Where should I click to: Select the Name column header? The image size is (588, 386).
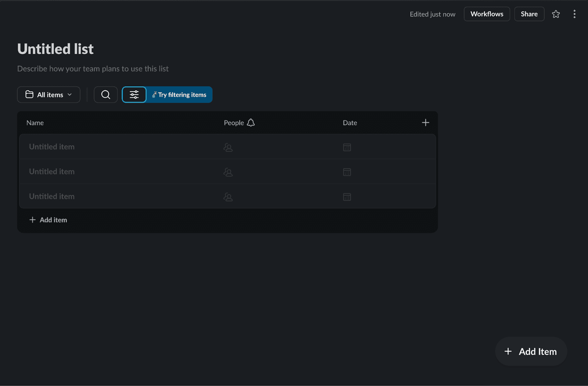point(35,123)
